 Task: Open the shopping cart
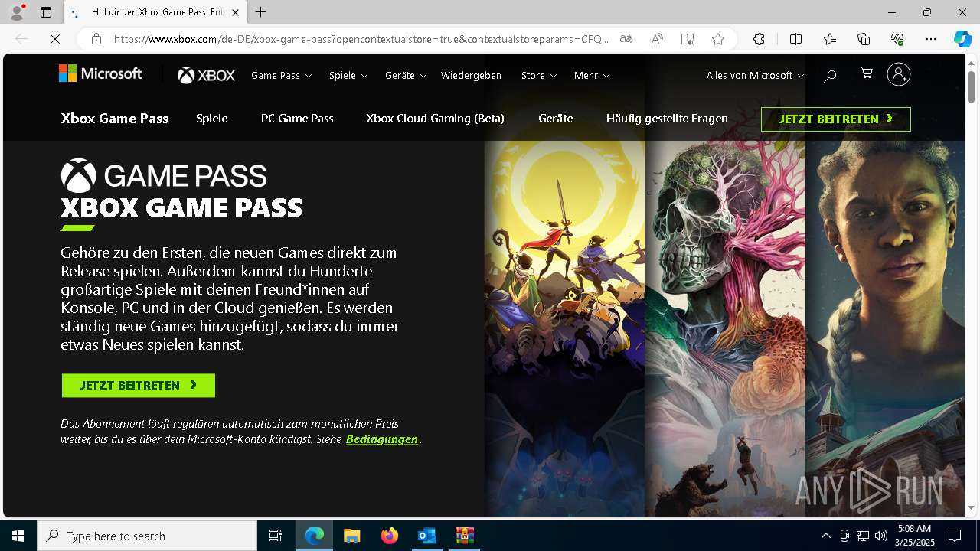(867, 73)
